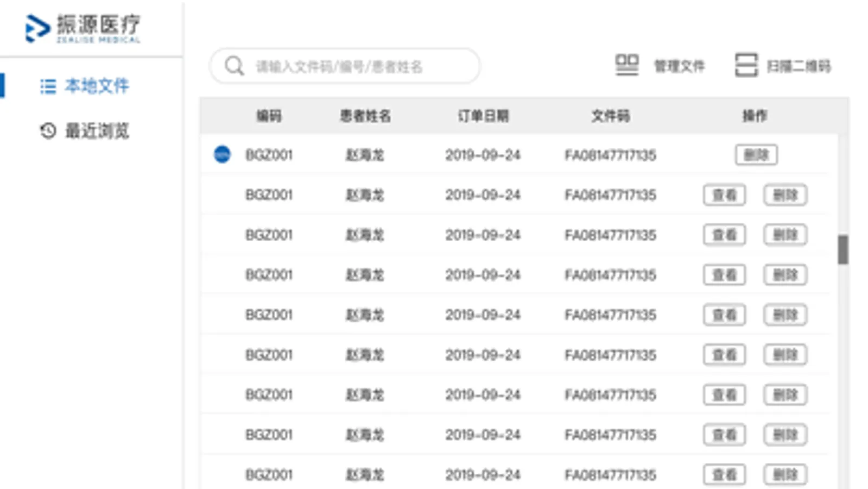Click 查看 in the fifth table row
This screenshot has height=489, width=868.
point(724,315)
